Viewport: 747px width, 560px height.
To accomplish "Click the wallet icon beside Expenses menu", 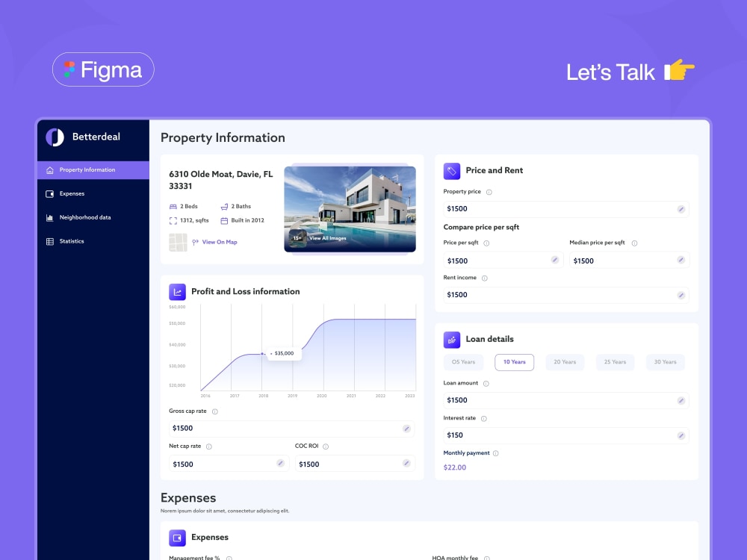I will 49,194.
